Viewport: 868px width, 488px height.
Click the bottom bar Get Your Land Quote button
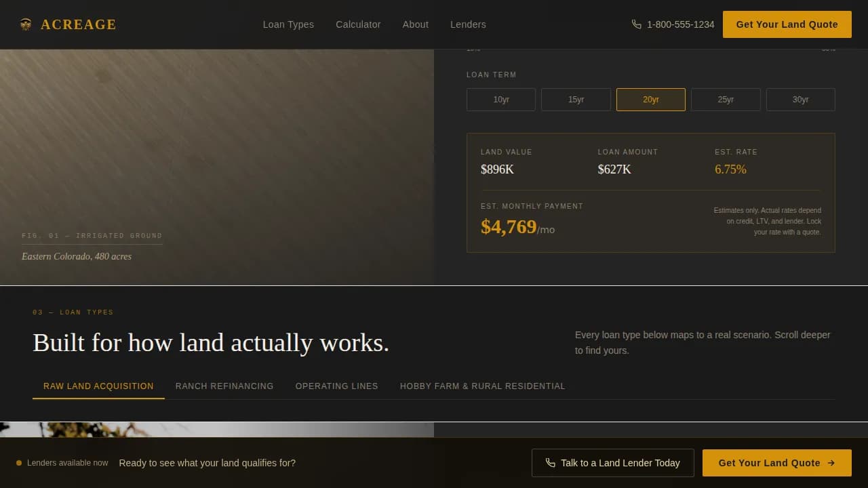click(x=777, y=463)
